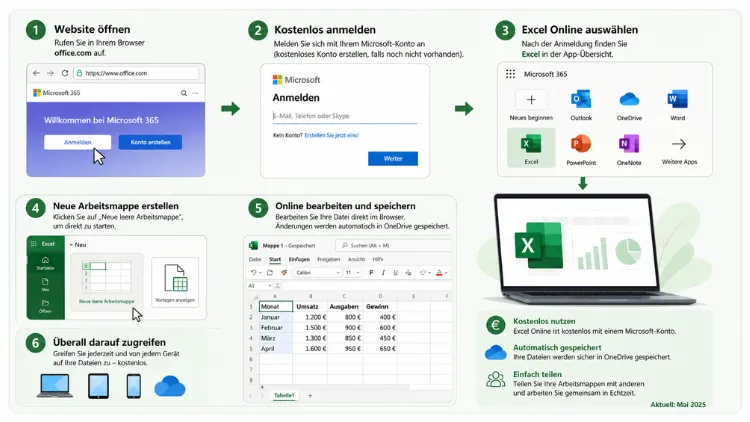This screenshot has width=750, height=422.
Task: Open the Ansicht ribbon tab
Action: [356, 259]
